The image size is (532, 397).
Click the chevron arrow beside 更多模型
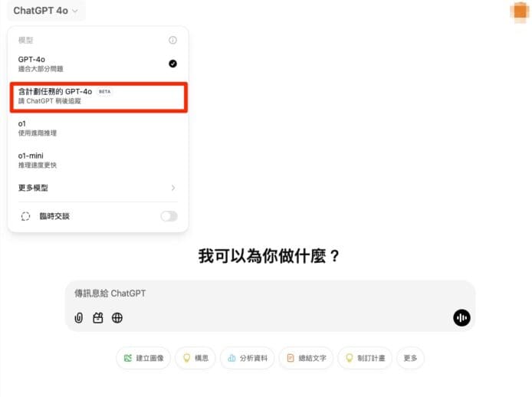point(172,188)
